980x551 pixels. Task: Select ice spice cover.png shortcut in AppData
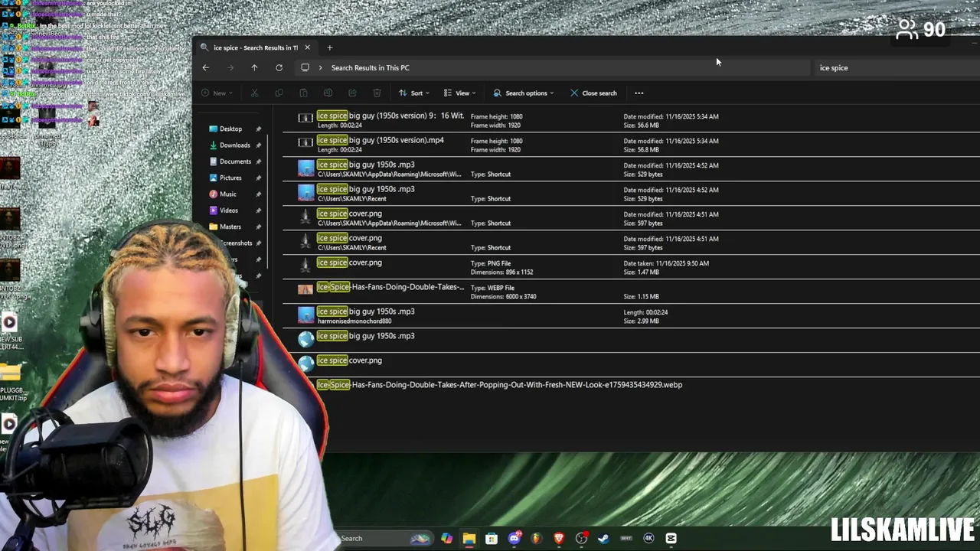[x=632, y=218]
